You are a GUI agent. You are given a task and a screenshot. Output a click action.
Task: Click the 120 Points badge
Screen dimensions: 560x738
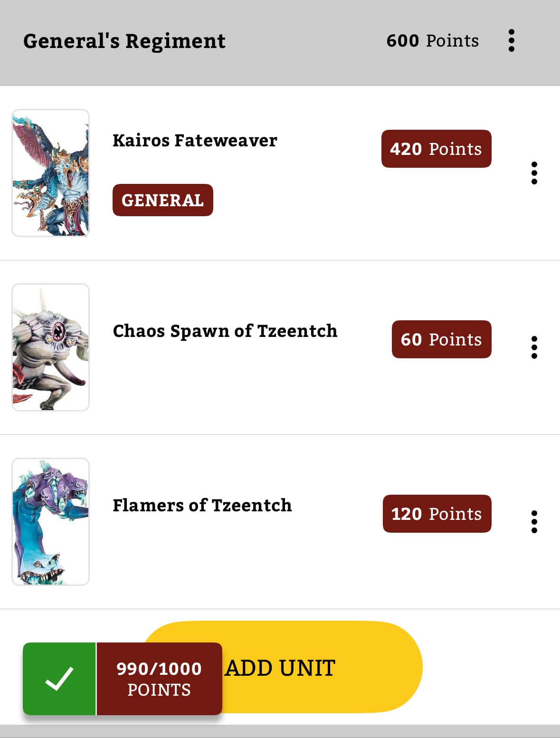[x=437, y=514]
